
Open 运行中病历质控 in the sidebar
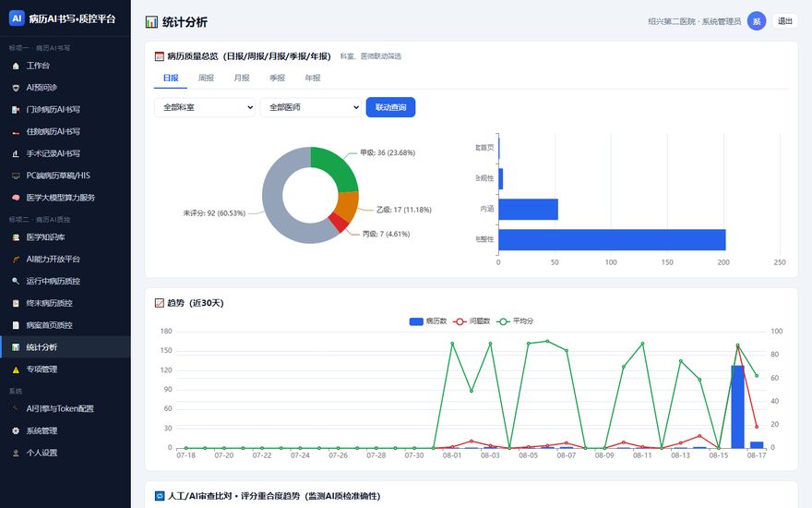point(66,281)
